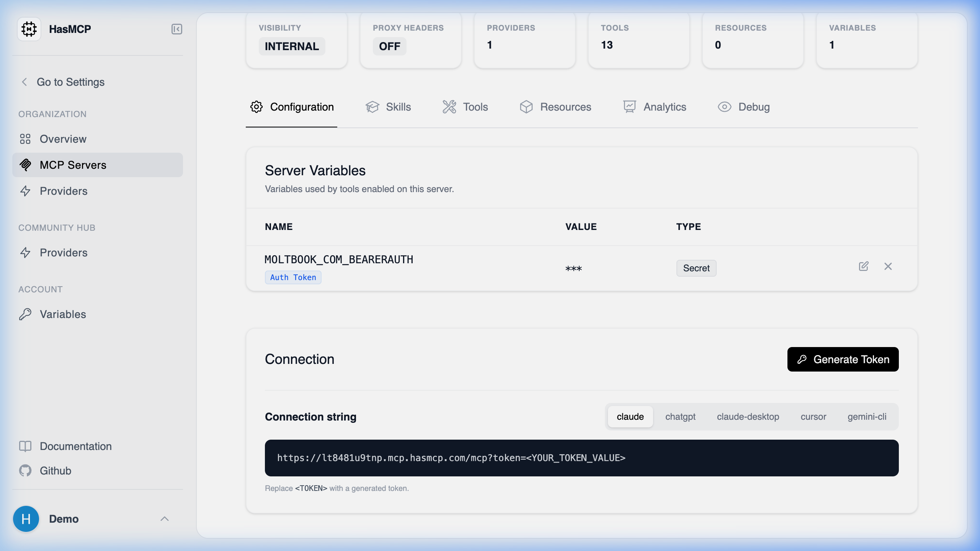Open organization Providers with bolt icon
The image size is (980, 551).
(64, 191)
